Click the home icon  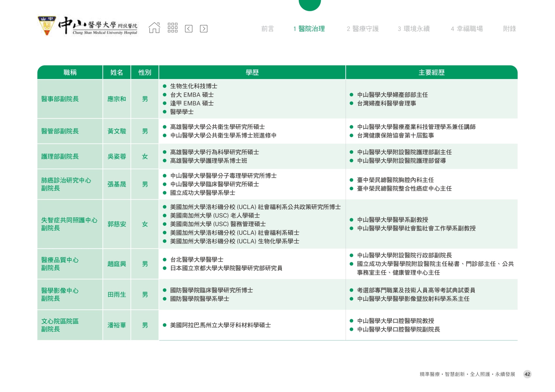(154, 28)
